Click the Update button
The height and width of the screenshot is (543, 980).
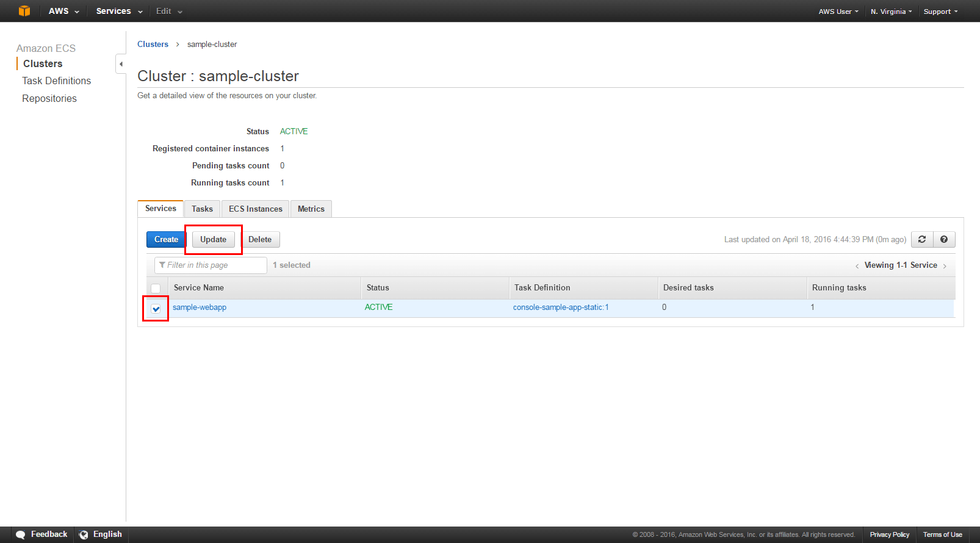tap(213, 239)
